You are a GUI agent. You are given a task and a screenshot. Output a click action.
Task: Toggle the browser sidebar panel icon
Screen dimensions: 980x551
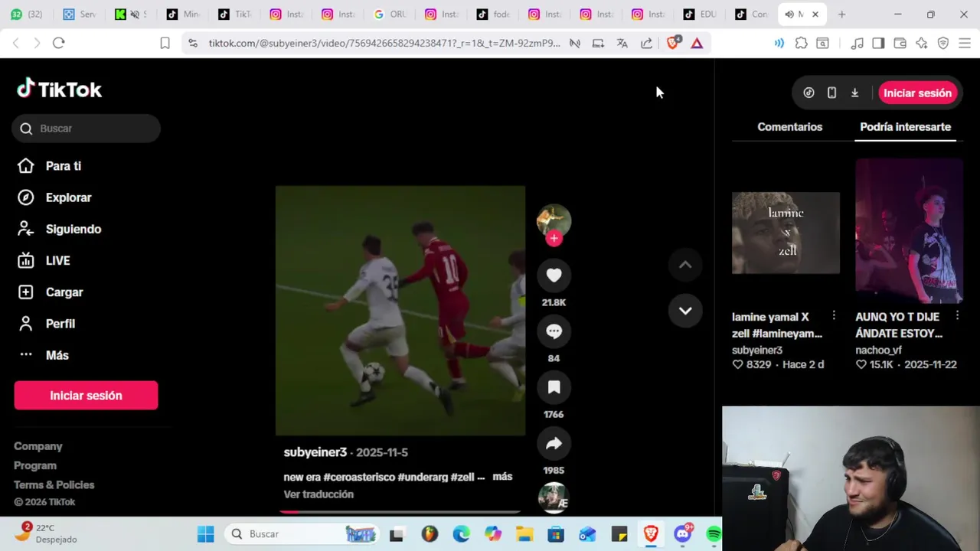[x=878, y=44]
